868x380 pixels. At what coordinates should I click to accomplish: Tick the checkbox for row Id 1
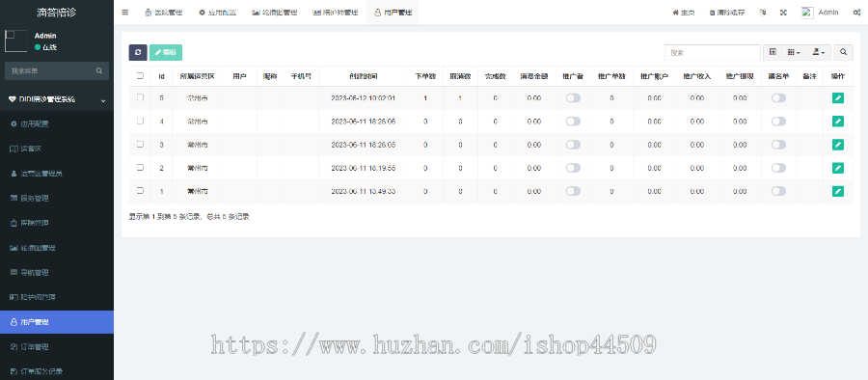click(x=140, y=191)
